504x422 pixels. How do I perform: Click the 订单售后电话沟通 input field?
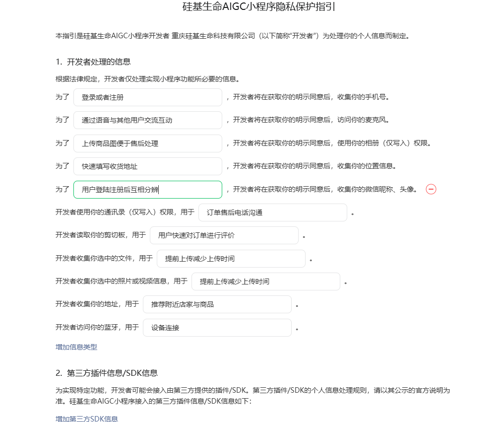(x=272, y=212)
